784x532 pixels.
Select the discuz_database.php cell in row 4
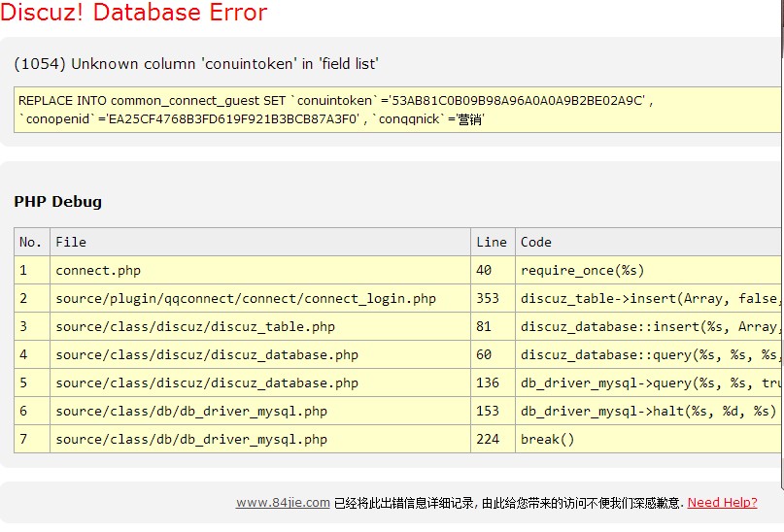click(260, 354)
